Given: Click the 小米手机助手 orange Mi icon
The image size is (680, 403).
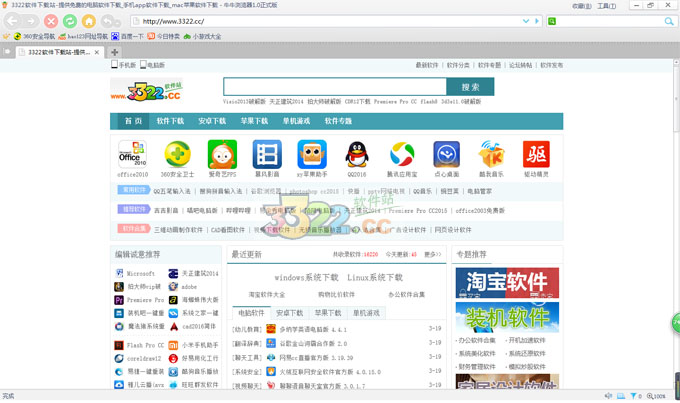Looking at the screenshot, I should tap(173, 345).
